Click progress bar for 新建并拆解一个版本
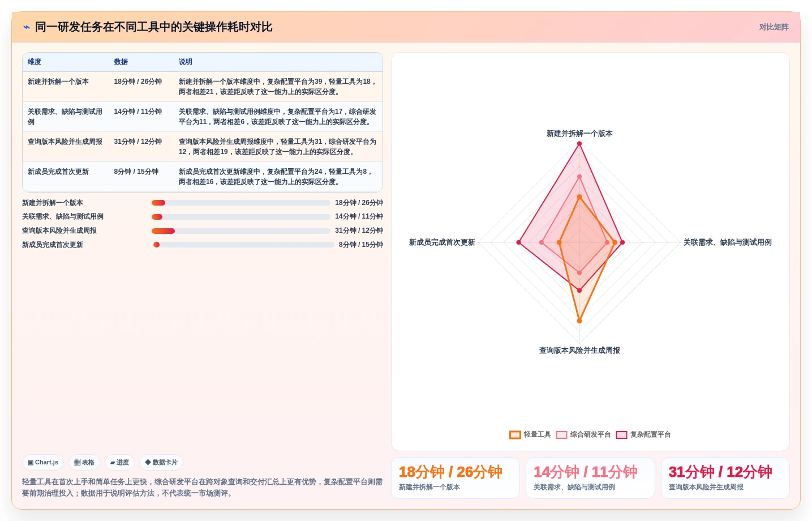Screen dimensions: 812x521 coord(241,203)
